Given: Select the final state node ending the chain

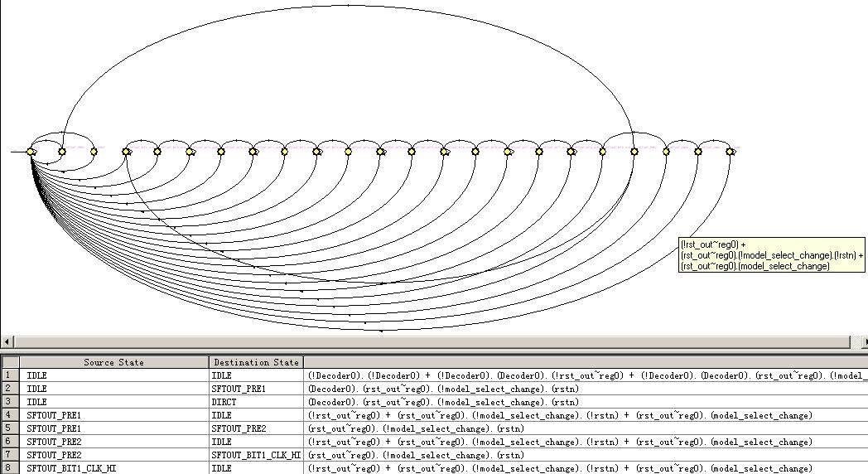Looking at the screenshot, I should pos(730,151).
